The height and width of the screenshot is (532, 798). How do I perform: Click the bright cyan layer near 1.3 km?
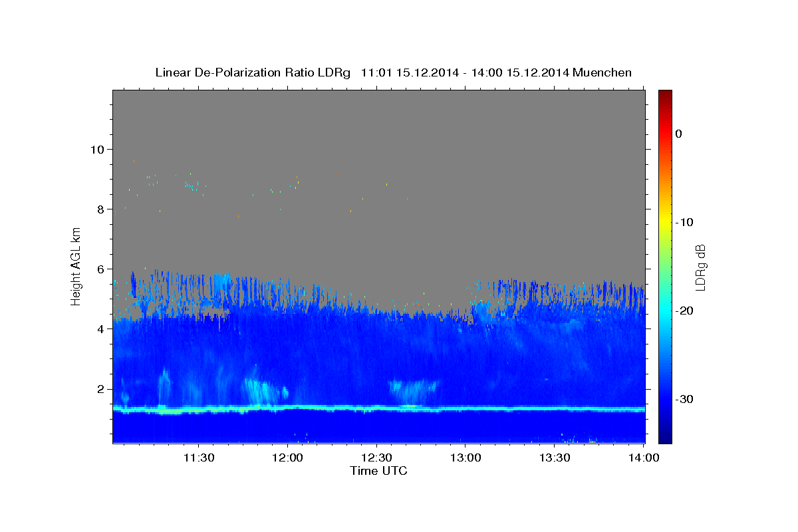pyautogui.click(x=378, y=408)
